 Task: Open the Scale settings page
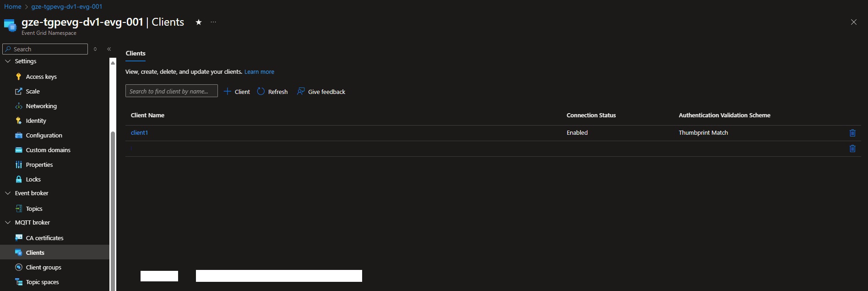coord(33,91)
